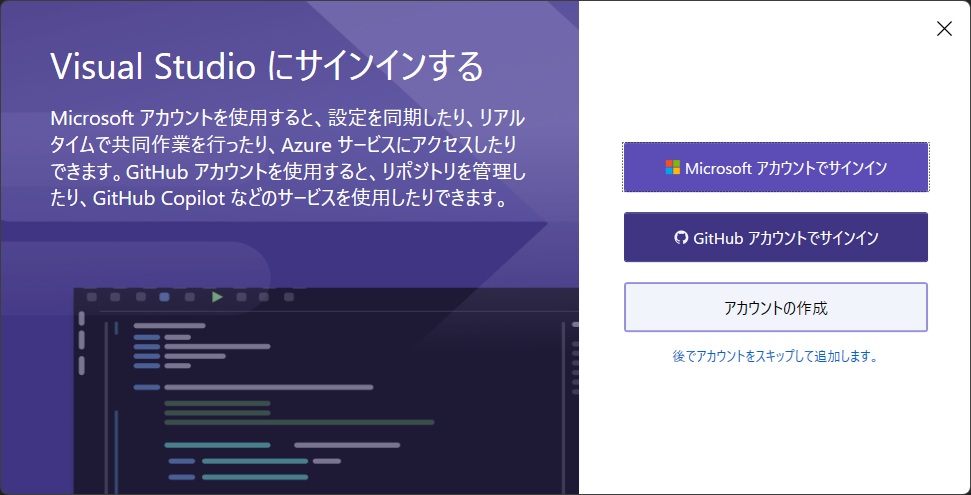Open the 後でアカウントをスキップして追加します link

[776, 355]
